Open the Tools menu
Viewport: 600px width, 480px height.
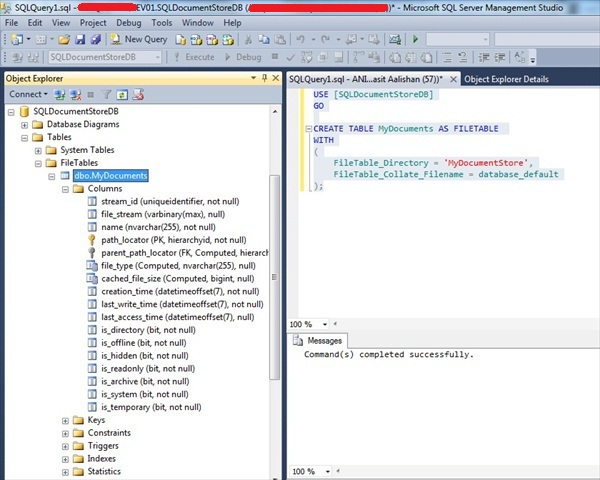[x=161, y=22]
